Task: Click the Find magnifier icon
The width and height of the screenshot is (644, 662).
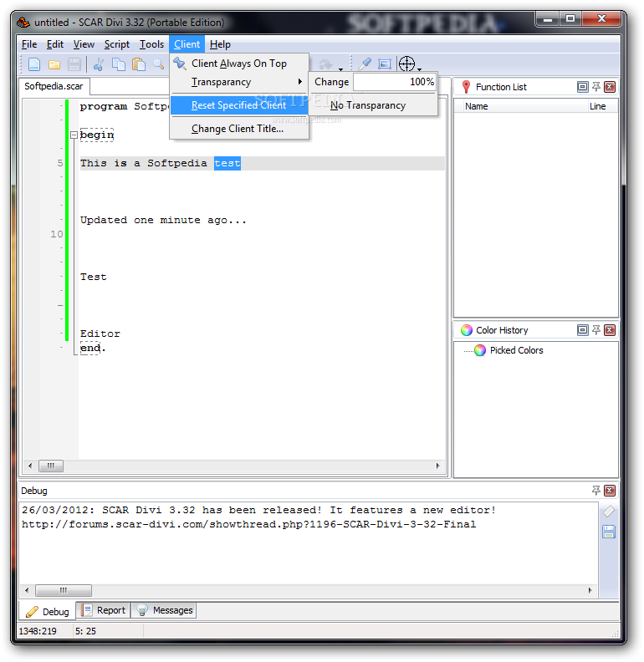Action: click(x=158, y=64)
